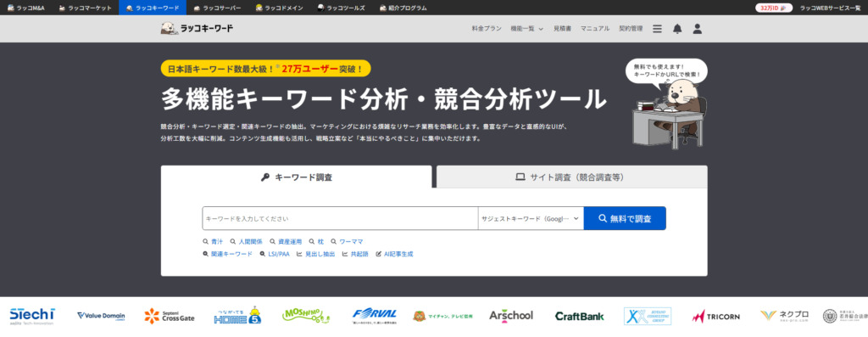This screenshot has height=337, width=868.
Task: Open the 見積書 page
Action: click(562, 29)
